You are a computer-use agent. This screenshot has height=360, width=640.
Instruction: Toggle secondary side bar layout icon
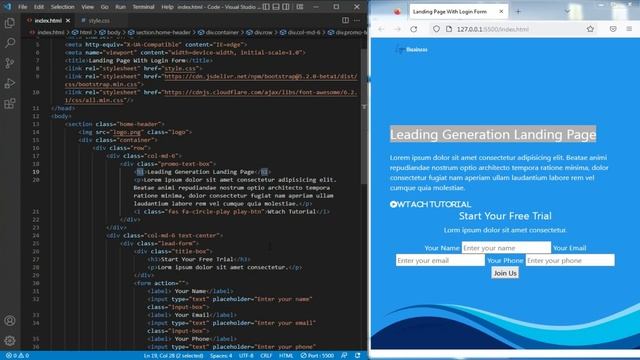point(286,7)
